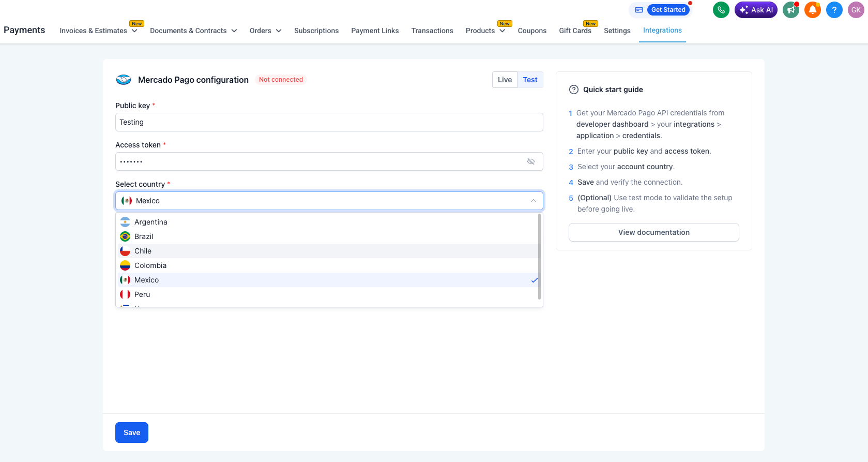Open the Coupons tab
This screenshot has height=462, width=868.
532,31
